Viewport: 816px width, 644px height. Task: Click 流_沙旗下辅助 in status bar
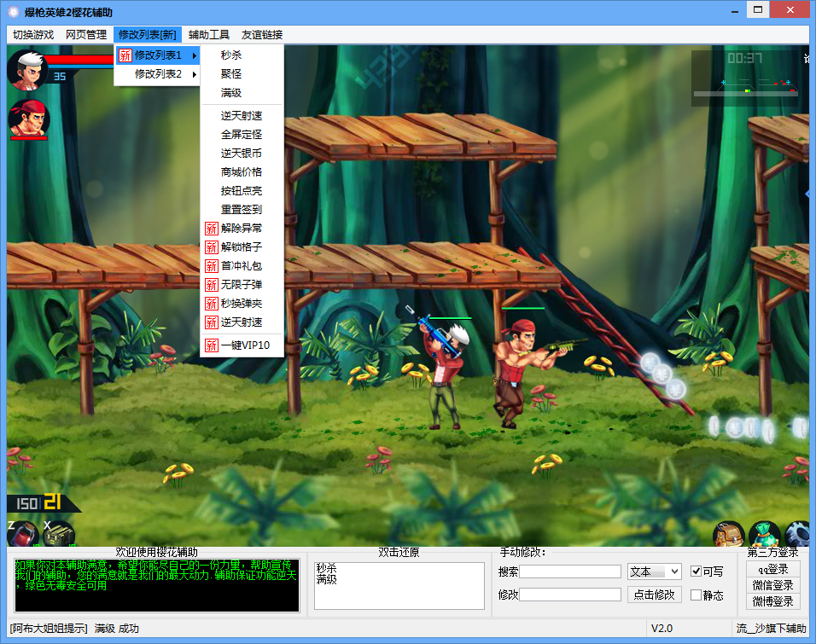(x=771, y=629)
